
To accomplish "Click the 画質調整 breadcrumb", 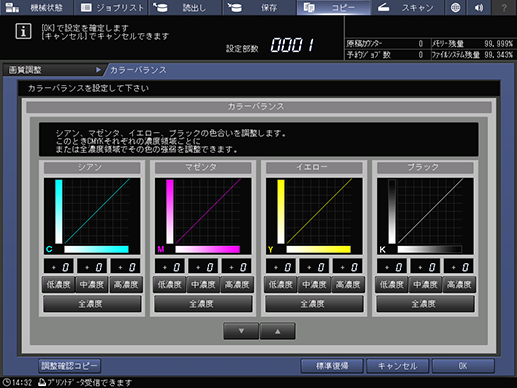I will tap(25, 70).
